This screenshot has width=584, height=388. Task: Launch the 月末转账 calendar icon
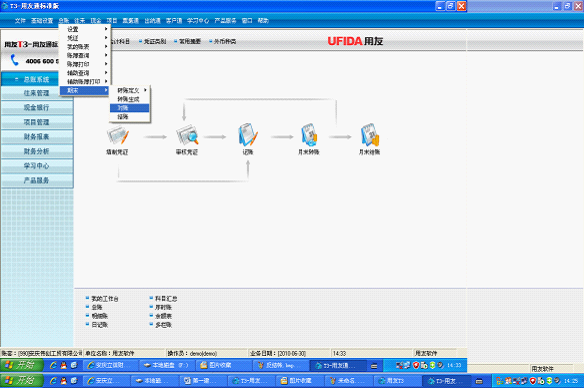(x=309, y=135)
